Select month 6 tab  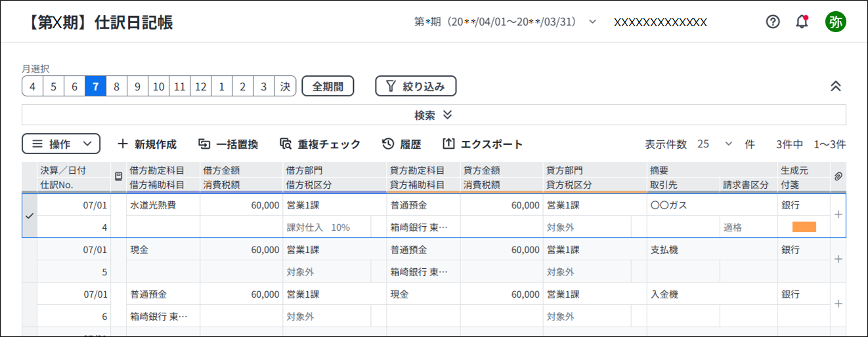(74, 86)
